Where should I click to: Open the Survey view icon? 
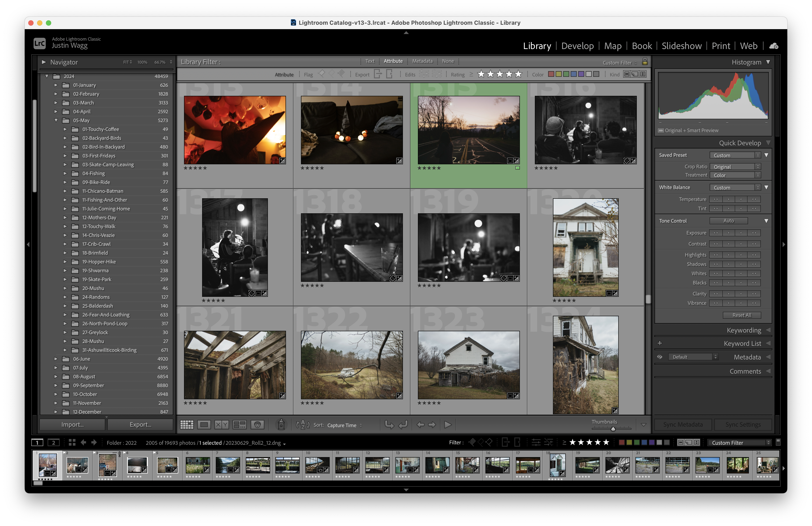[239, 425]
